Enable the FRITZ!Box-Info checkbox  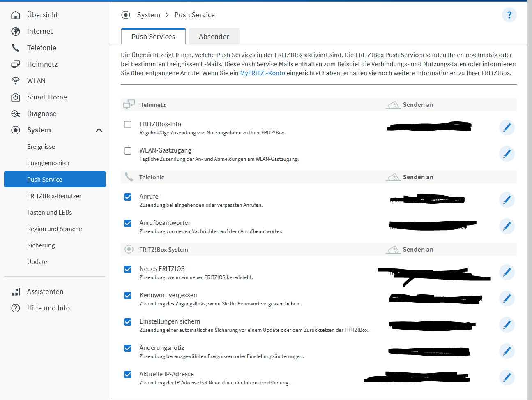[x=128, y=125]
